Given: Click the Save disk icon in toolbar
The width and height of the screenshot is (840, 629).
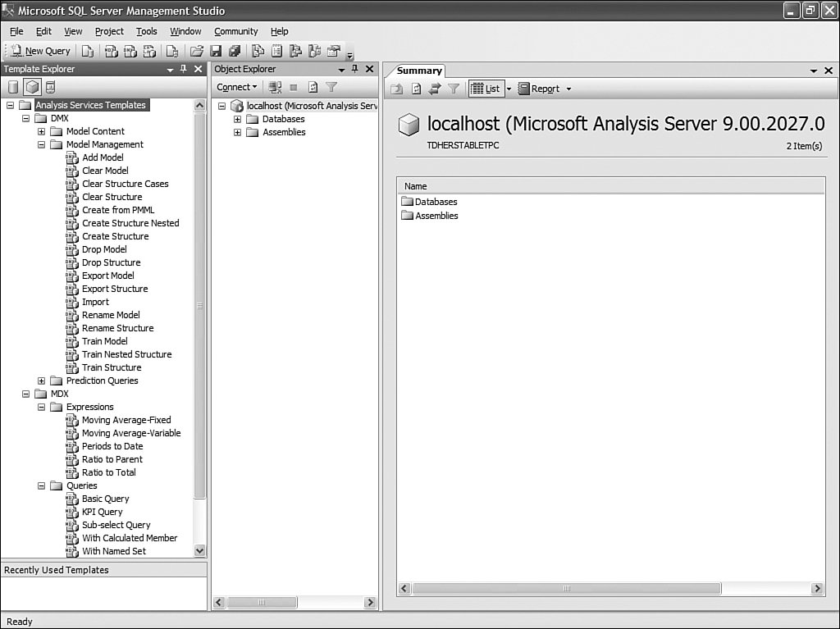Looking at the screenshot, I should click(x=216, y=51).
